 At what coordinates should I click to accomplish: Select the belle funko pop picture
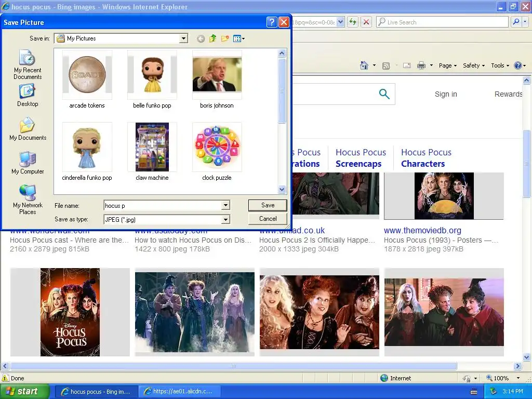[x=152, y=79]
